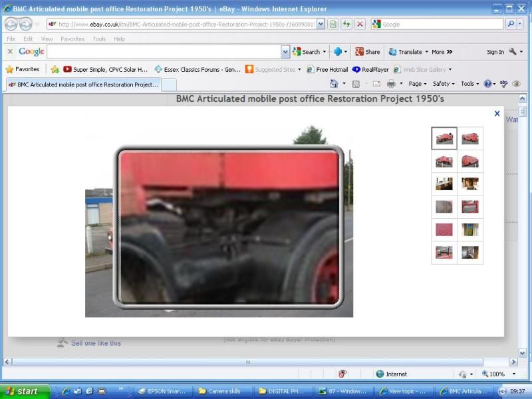Image resolution: width=532 pixels, height=399 pixels.
Task: Click the search magnifier next to Google box
Action: [x=511, y=24]
